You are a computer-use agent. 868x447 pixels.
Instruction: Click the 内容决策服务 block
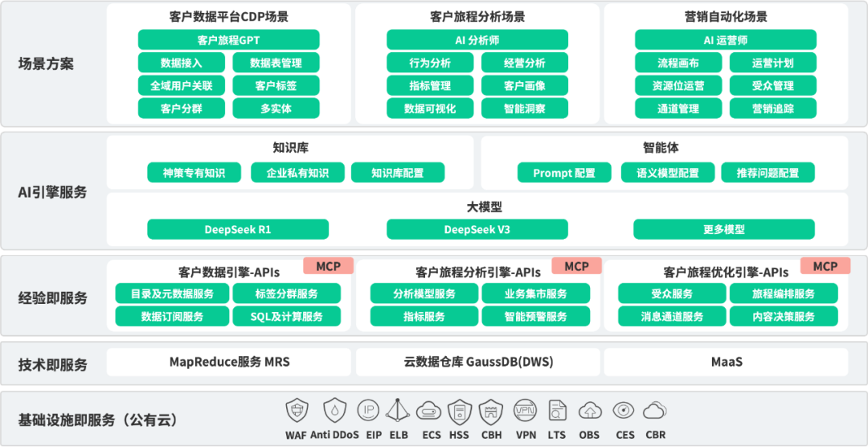[x=784, y=316]
